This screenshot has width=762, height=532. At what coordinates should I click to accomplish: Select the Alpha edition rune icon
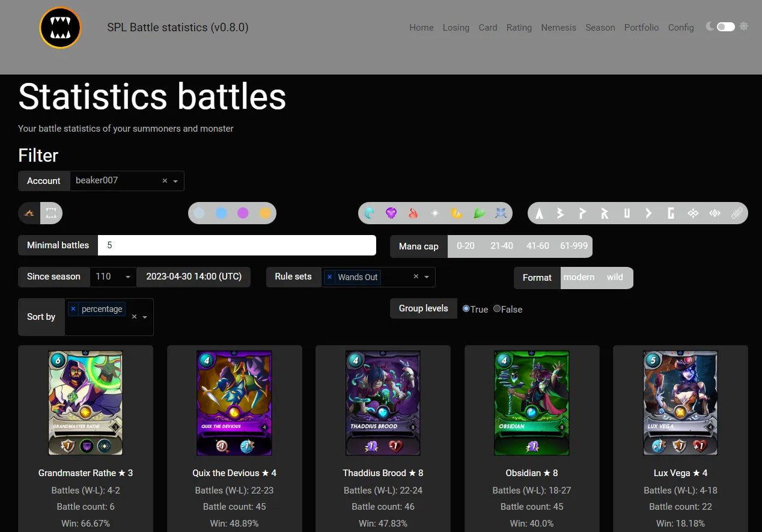(539, 213)
